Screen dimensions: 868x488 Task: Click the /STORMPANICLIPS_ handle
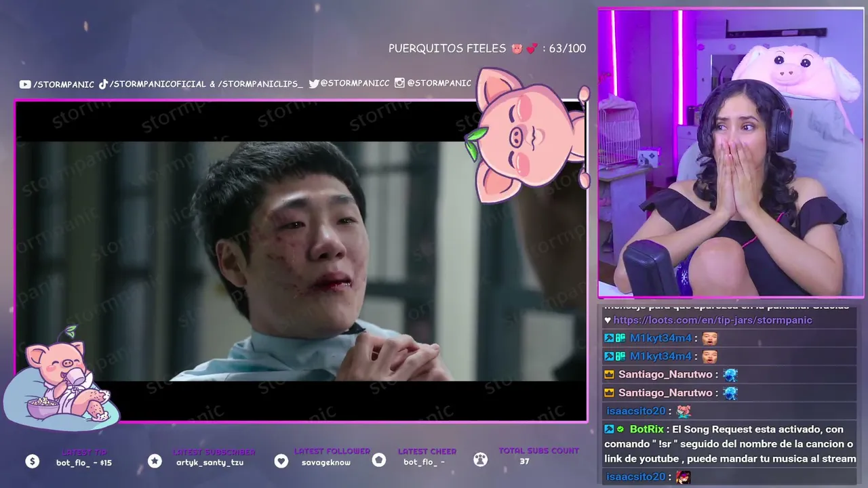(260, 84)
